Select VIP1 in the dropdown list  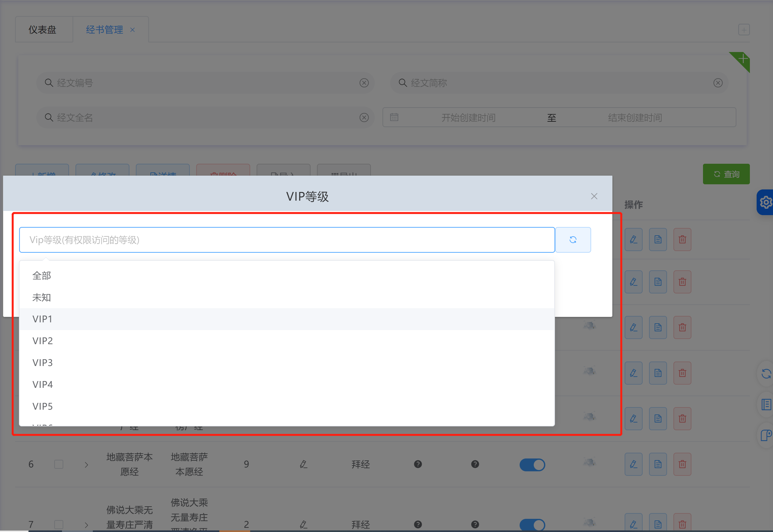tap(287, 319)
